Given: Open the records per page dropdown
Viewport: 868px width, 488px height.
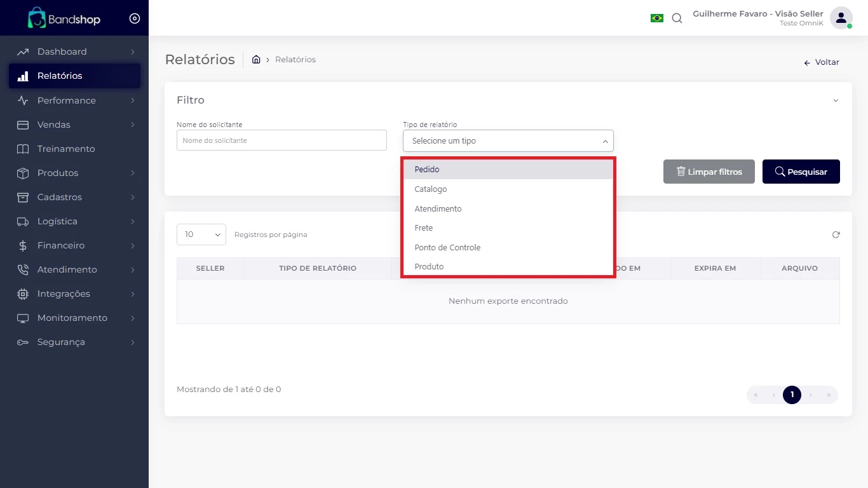Looking at the screenshot, I should (201, 234).
